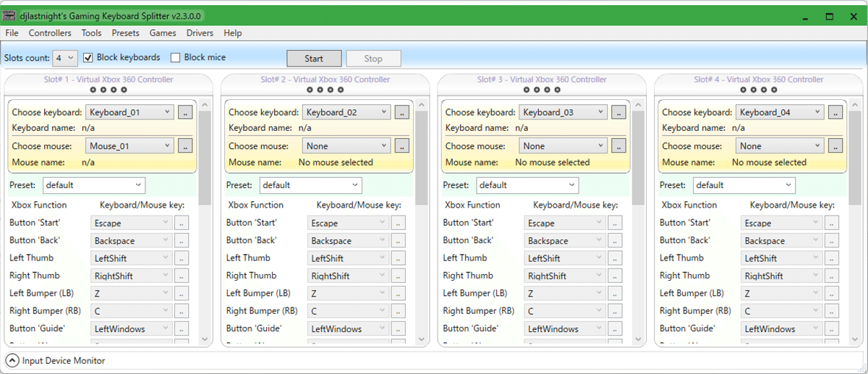This screenshot has width=868, height=374.
Task: Open the Presets menu
Action: click(126, 33)
